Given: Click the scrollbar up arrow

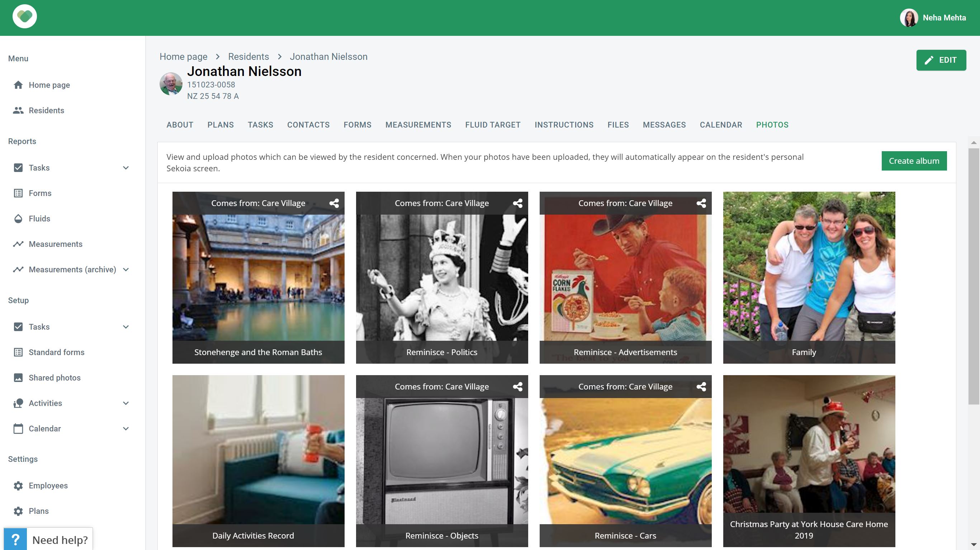Looking at the screenshot, I should tap(974, 143).
